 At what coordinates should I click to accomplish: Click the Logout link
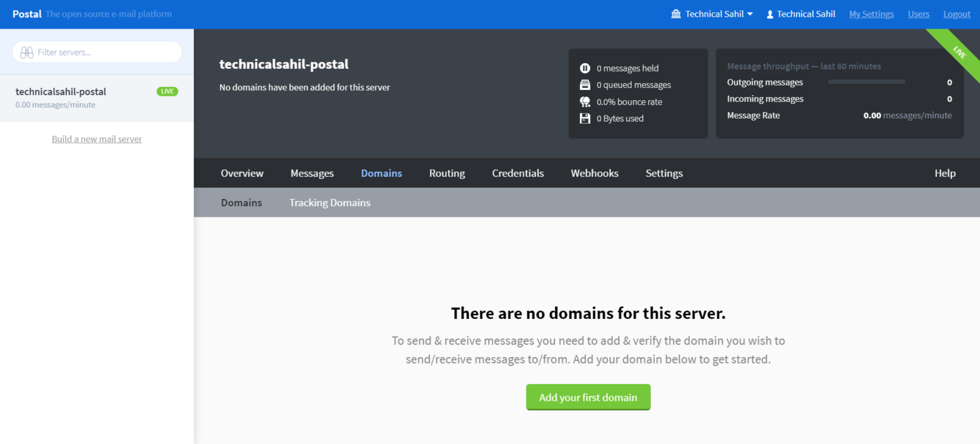956,13
